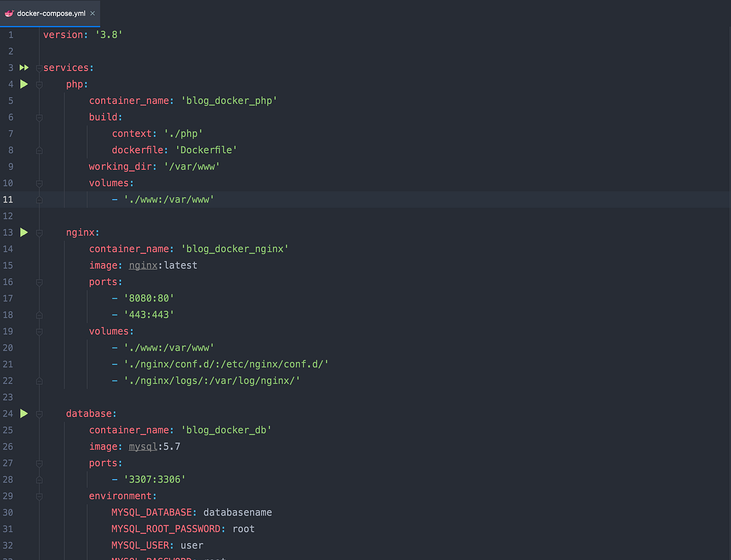This screenshot has width=731, height=560.
Task: Close the docker-compose.yml tab
Action: [x=92, y=12]
